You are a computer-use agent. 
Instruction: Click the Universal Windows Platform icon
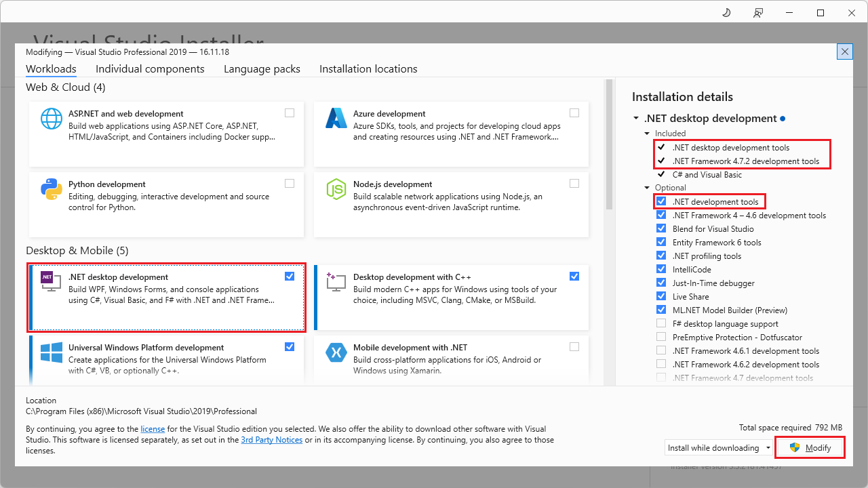[51, 352]
